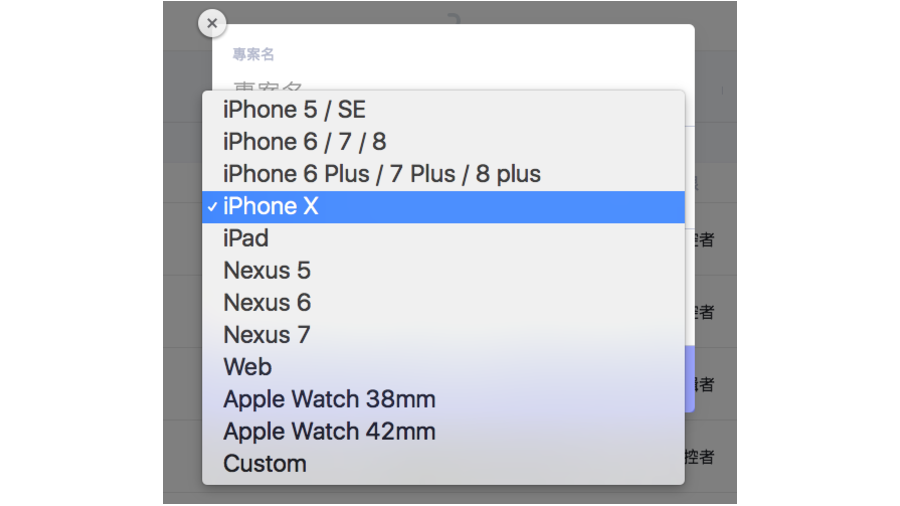Screen dimensions: 900x506
Task: Click the checkmark beside iPhone X
Action: pyautogui.click(x=212, y=207)
